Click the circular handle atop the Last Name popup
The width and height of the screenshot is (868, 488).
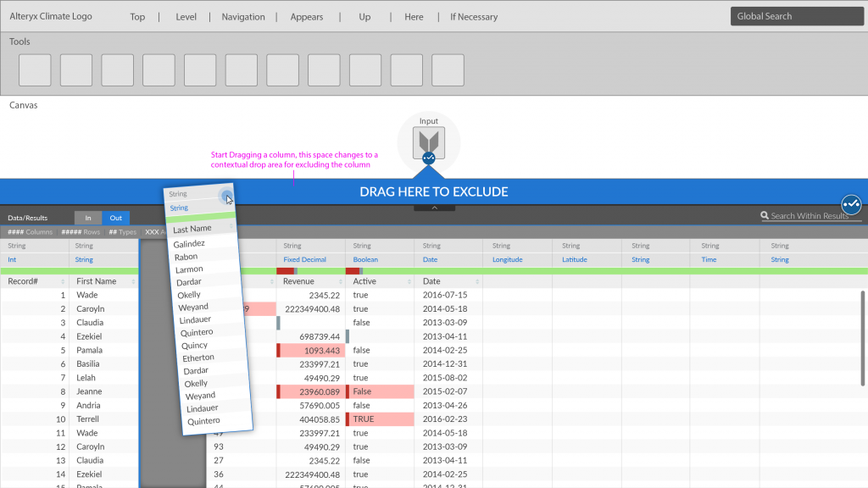coord(227,197)
